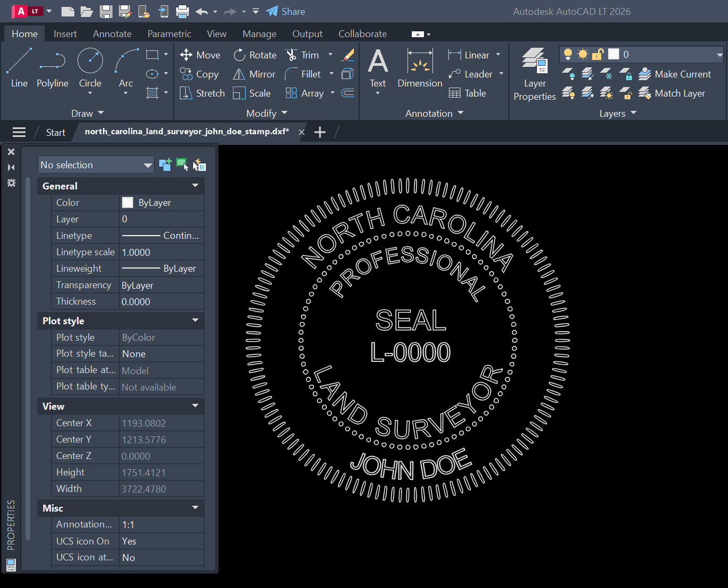728x588 pixels.
Task: Collapse the Plot style section
Action: coord(195,321)
